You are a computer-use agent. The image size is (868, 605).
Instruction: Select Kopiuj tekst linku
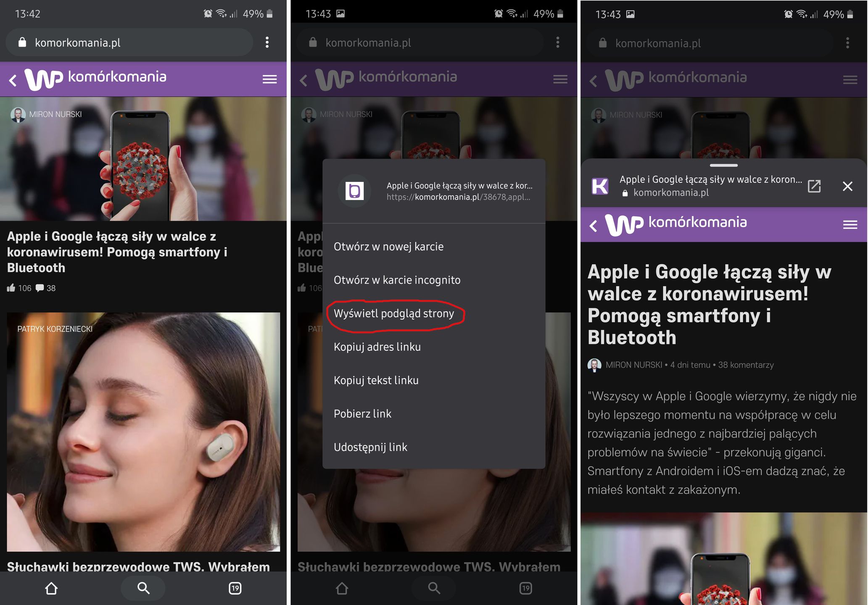(434, 380)
